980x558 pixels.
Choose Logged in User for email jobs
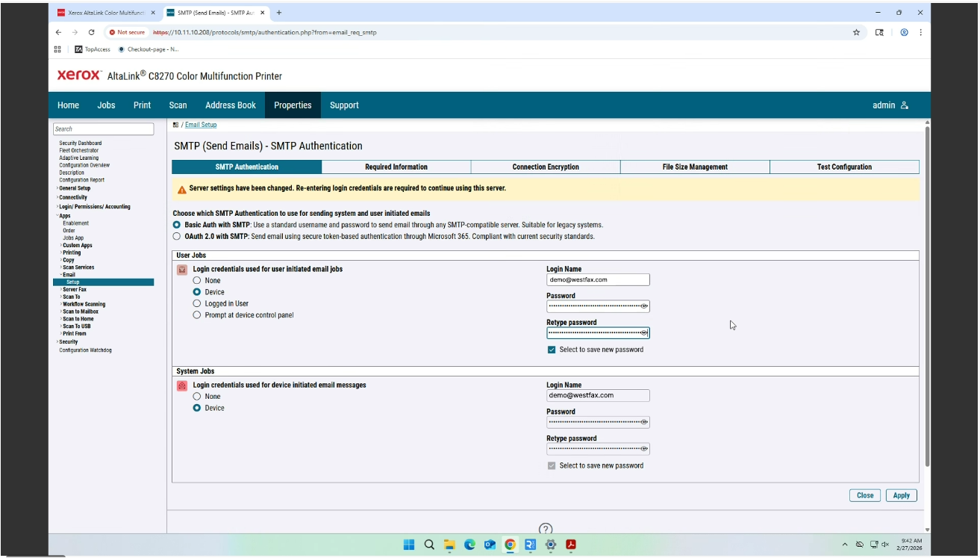click(x=195, y=303)
